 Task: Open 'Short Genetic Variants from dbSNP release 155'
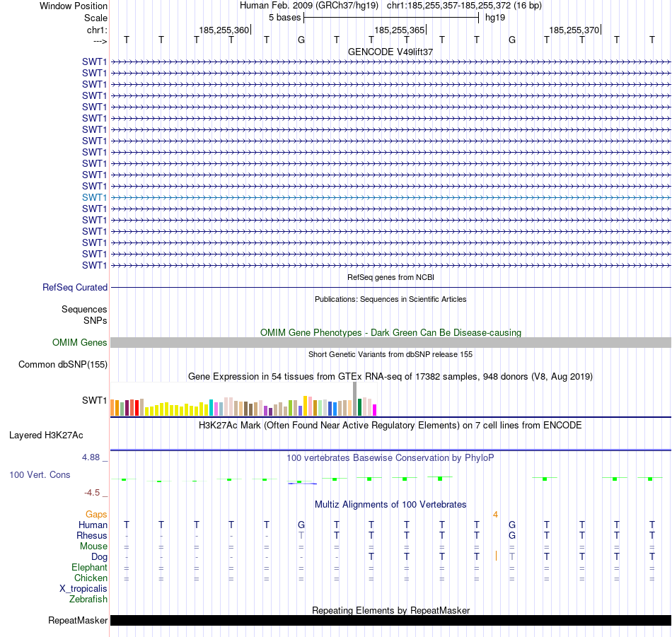pos(390,354)
